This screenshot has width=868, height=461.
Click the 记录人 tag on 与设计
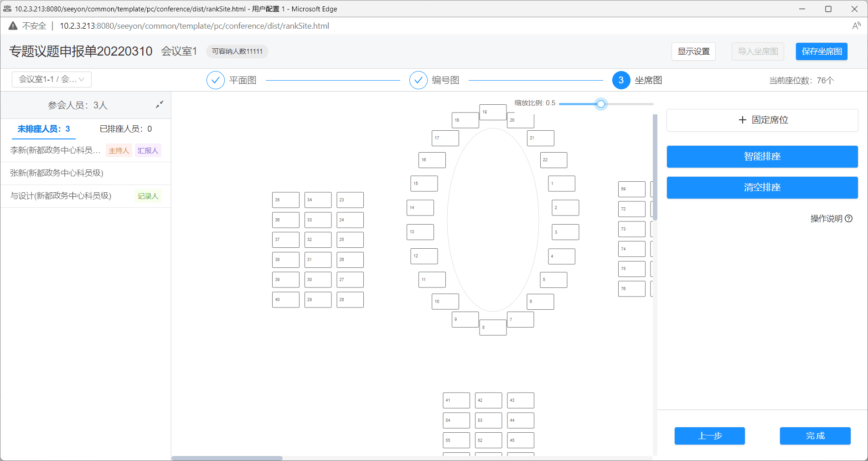click(148, 196)
